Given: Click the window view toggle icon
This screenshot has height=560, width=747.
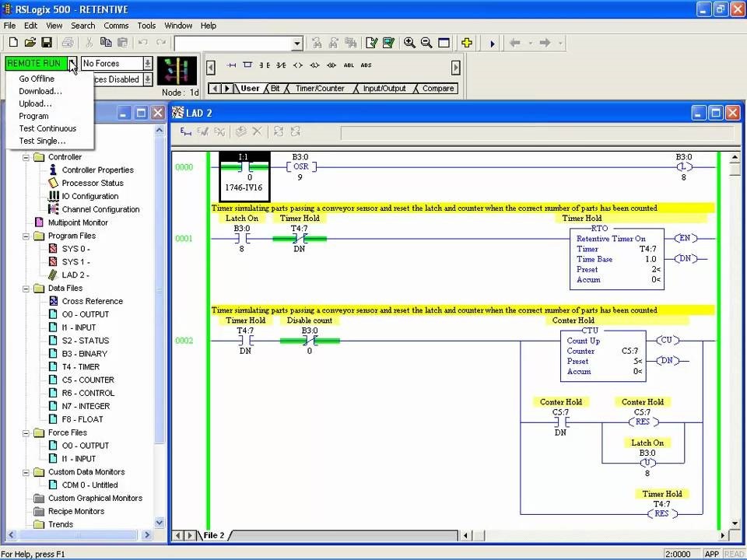Looking at the screenshot, I should click(444, 43).
